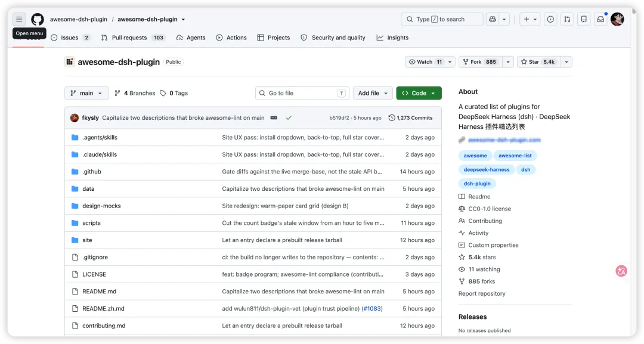The width and height of the screenshot is (644, 344).
Task: Click the .agents/skills folder icon
Action: [75, 138]
